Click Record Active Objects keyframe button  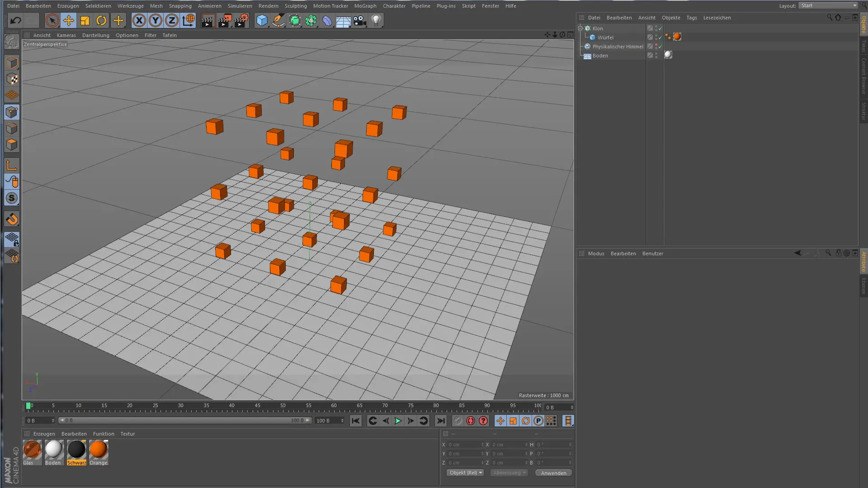[x=458, y=421]
